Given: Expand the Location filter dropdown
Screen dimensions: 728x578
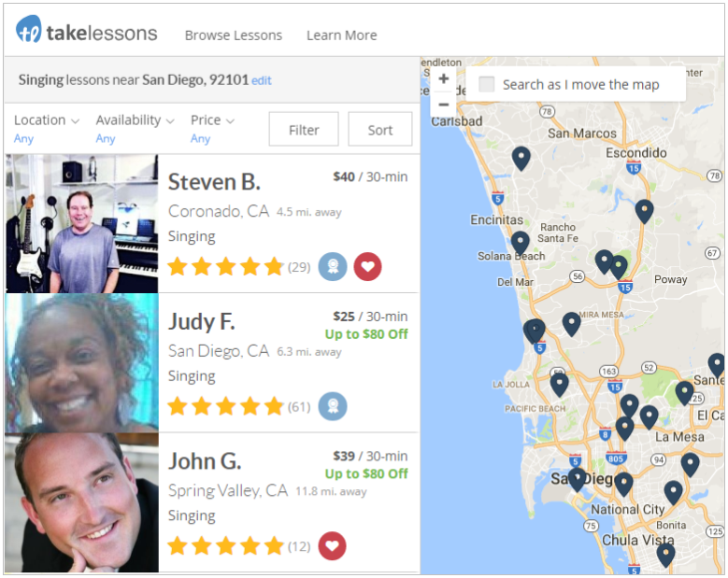Looking at the screenshot, I should click(x=47, y=120).
